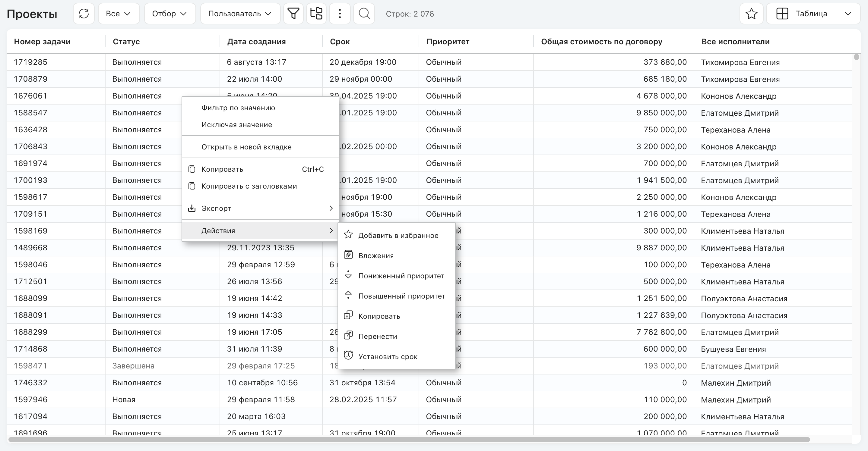Click the magnifier search icon
The width and height of the screenshot is (868, 451).
(364, 14)
